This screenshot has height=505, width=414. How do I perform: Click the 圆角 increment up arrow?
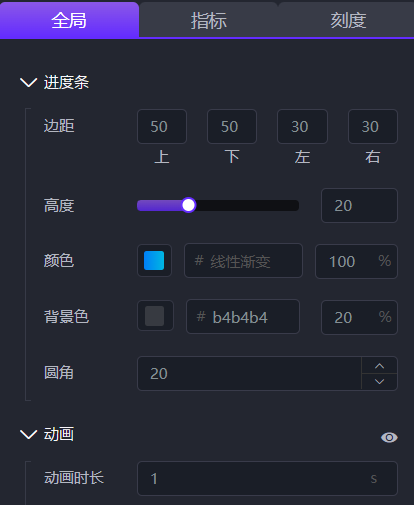379,366
